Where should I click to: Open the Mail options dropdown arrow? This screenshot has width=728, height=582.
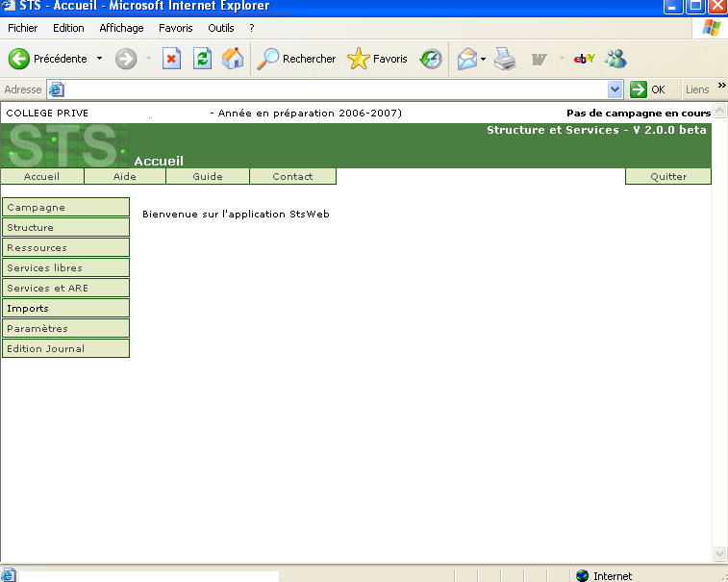[x=484, y=59]
